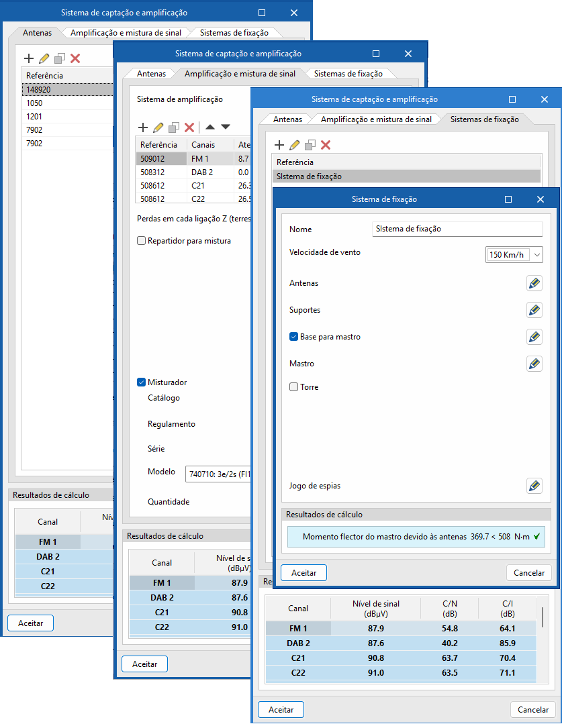Select antenna reference 1201
562x728 pixels.
[67, 117]
